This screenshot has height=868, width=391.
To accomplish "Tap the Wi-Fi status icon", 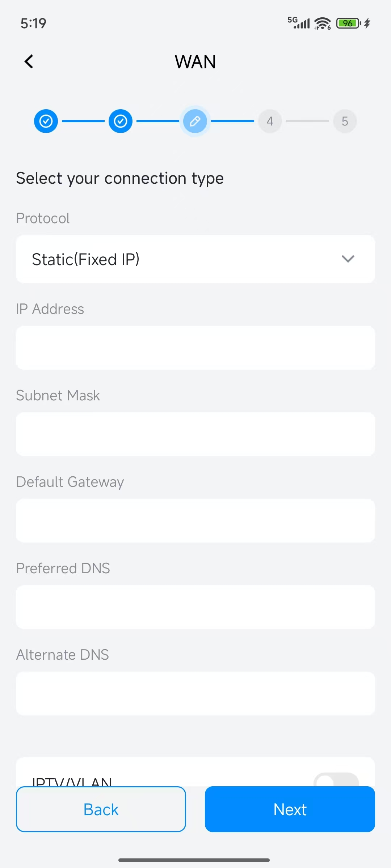I will (323, 24).
